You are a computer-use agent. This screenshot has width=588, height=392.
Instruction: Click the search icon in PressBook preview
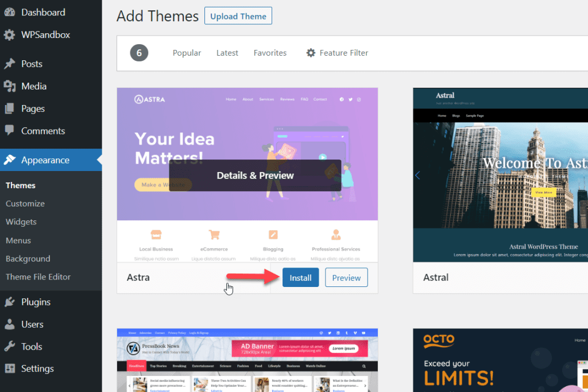point(363,366)
